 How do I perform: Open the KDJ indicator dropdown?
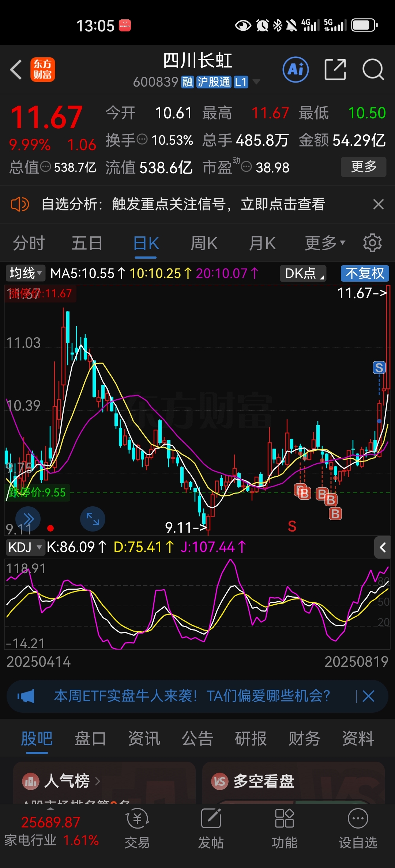(25, 547)
